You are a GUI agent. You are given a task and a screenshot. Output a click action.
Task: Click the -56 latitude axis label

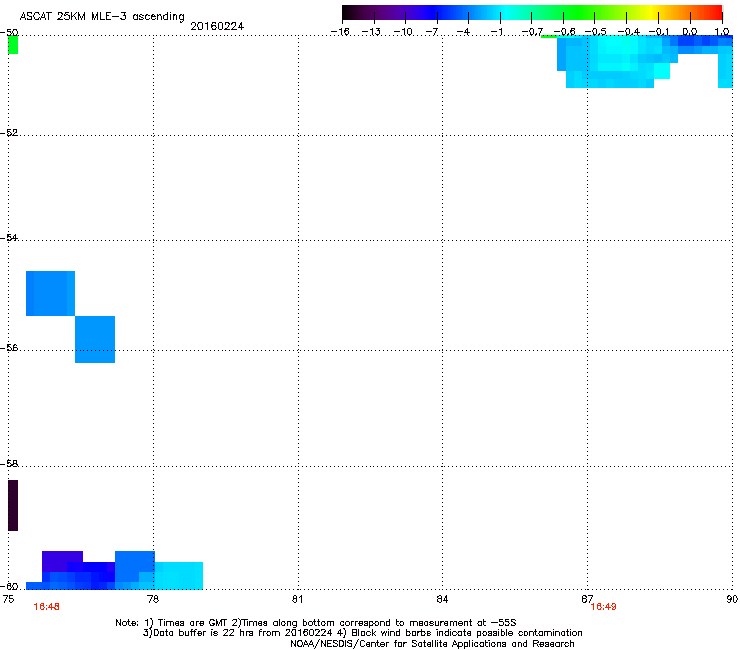[x=9, y=347]
